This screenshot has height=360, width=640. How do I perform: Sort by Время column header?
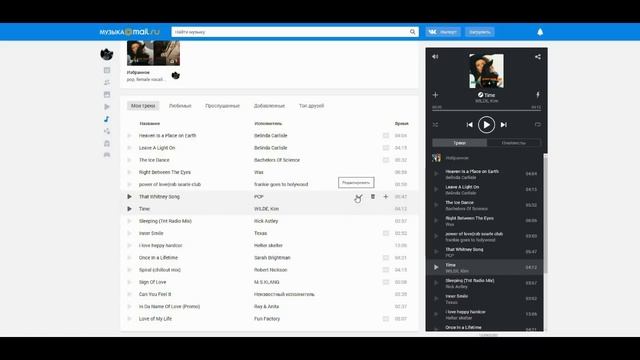pyautogui.click(x=402, y=123)
